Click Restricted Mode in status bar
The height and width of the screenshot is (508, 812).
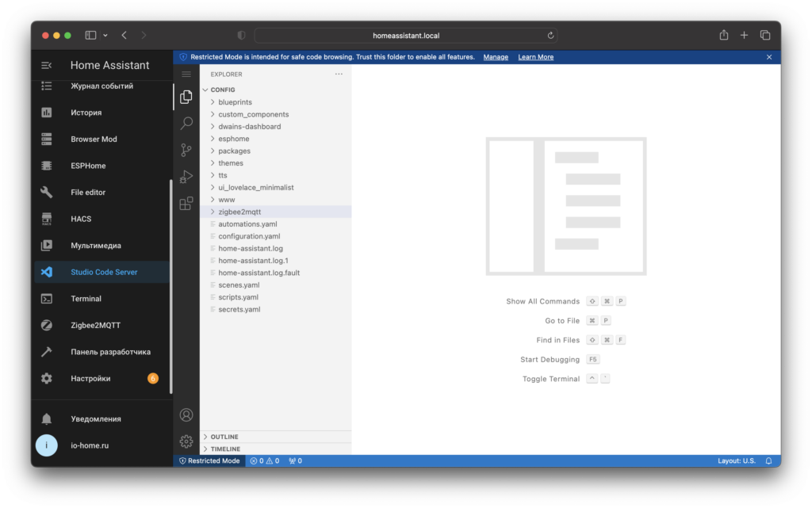[x=209, y=461]
